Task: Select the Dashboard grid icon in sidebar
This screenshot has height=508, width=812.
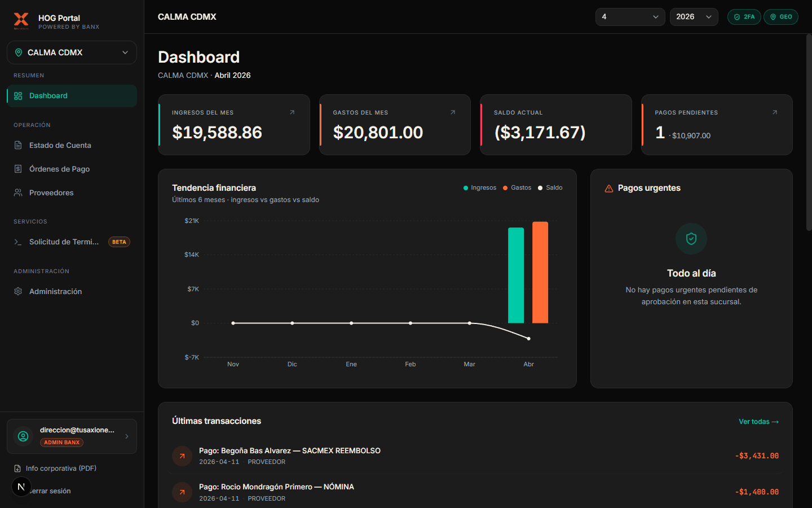Action: (x=19, y=96)
